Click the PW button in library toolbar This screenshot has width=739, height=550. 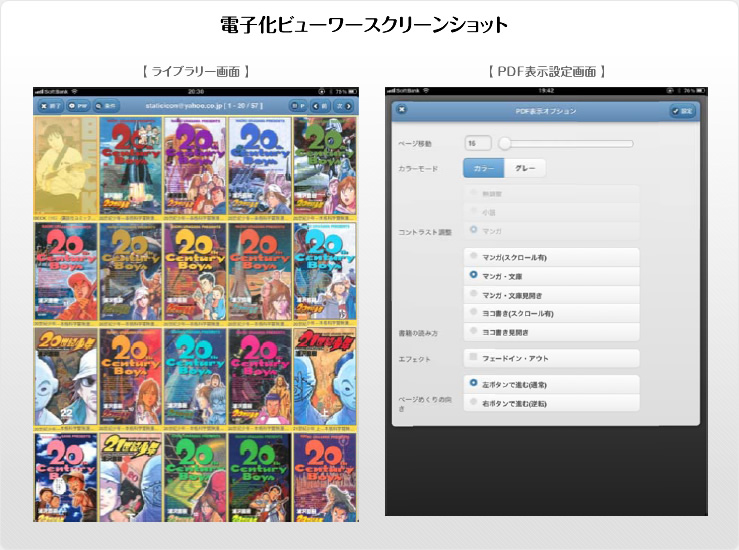click(78, 104)
